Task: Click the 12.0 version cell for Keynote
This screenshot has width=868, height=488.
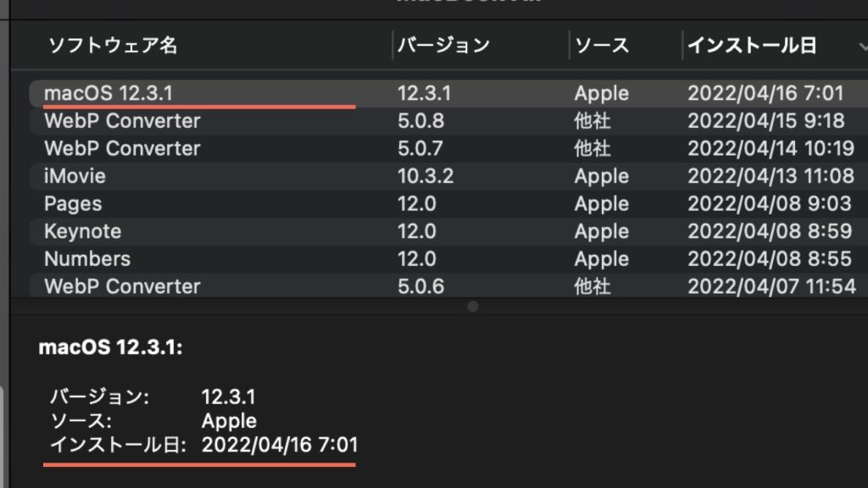Action: point(417,231)
